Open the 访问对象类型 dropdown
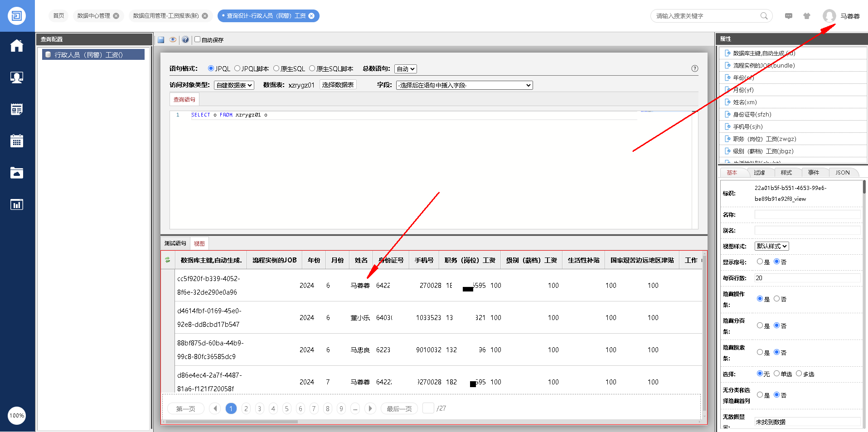The image size is (868, 432). tap(234, 85)
